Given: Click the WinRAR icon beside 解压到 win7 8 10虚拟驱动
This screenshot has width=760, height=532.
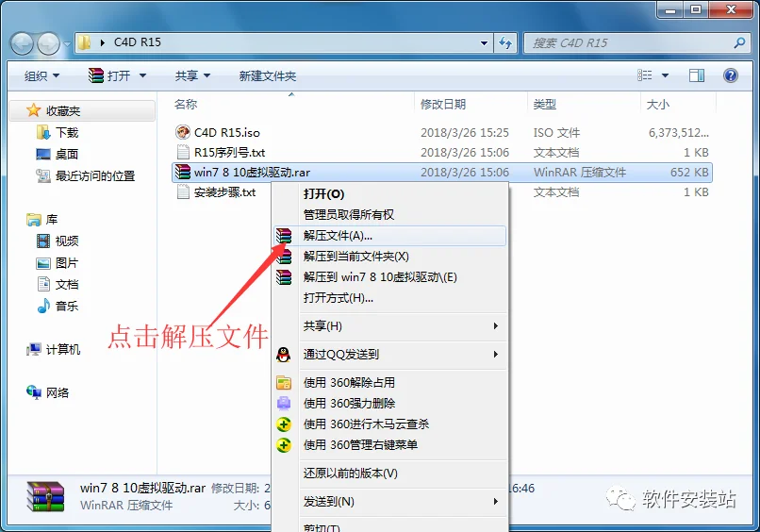Looking at the screenshot, I should tap(284, 277).
